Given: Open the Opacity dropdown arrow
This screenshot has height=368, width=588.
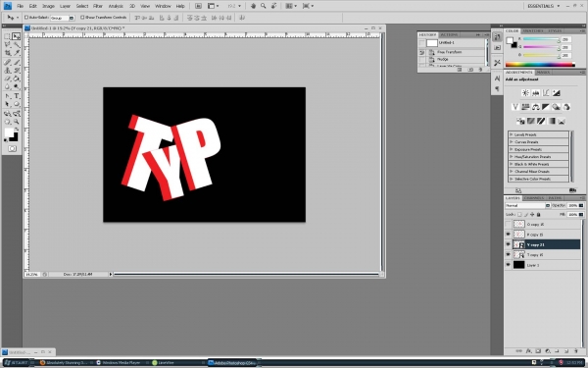Looking at the screenshot, I should tap(581, 205).
